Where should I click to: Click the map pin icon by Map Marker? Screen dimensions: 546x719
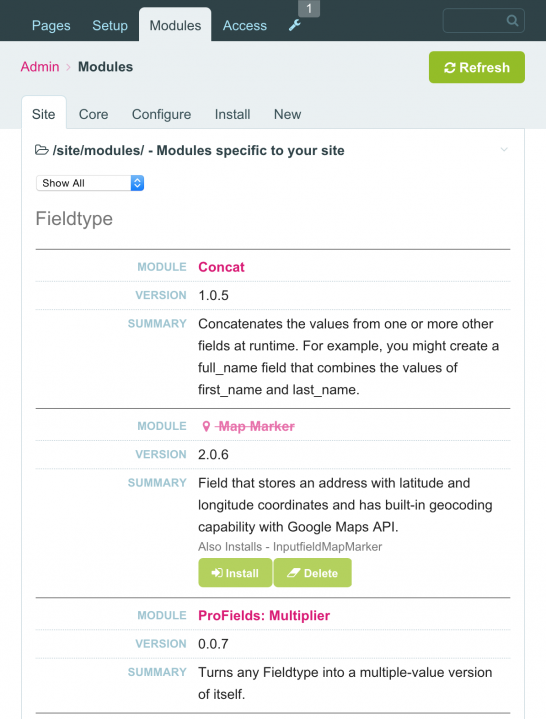pyautogui.click(x=206, y=426)
